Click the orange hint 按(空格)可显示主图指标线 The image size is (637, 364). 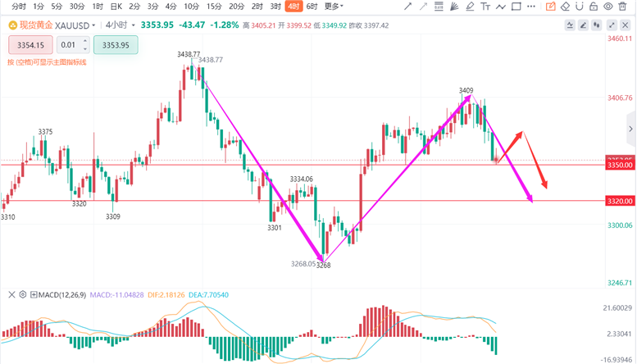pos(47,62)
